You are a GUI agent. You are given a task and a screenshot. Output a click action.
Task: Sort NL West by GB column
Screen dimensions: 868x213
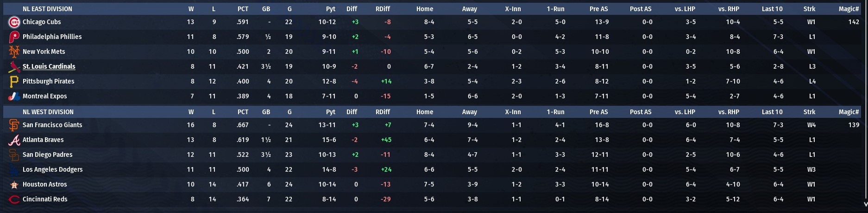(266, 112)
